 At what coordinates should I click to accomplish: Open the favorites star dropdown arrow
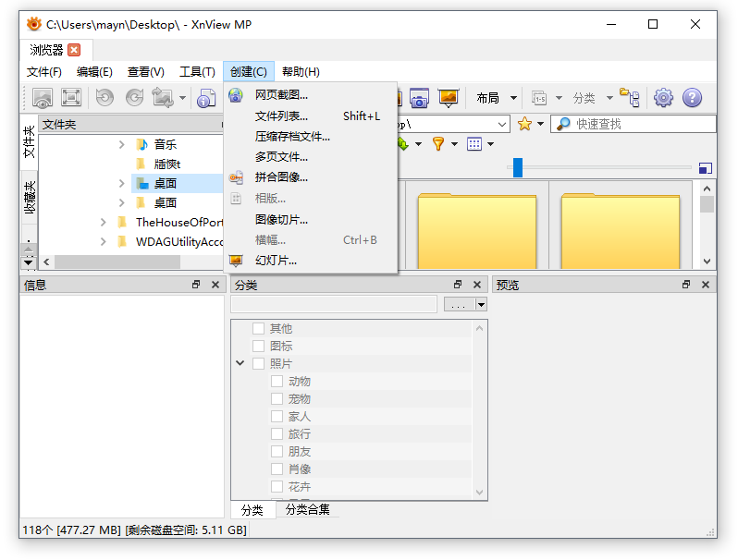pos(540,124)
